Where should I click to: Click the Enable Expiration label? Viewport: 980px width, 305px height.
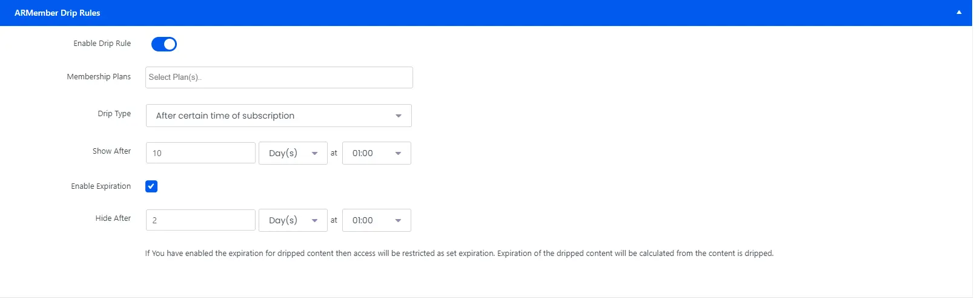101,186
